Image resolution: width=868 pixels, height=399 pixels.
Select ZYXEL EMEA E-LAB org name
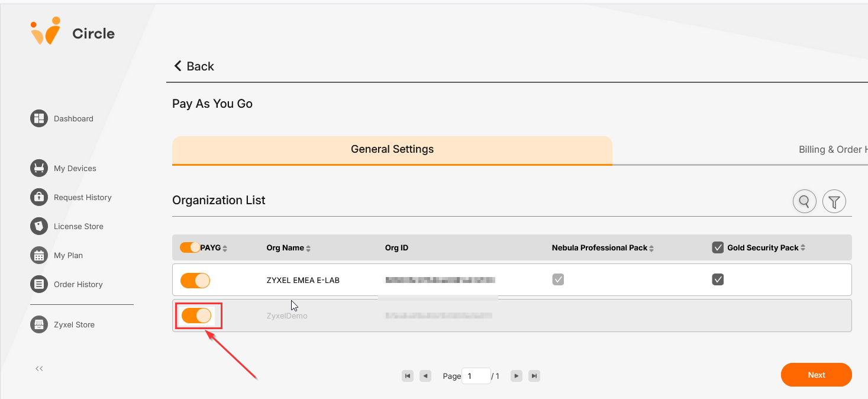(303, 280)
